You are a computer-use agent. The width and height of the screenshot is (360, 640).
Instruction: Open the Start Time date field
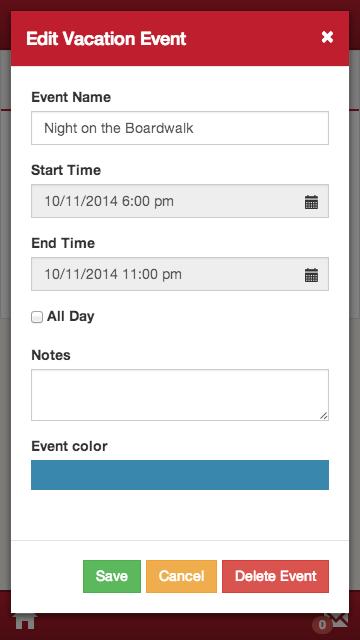[180, 201]
